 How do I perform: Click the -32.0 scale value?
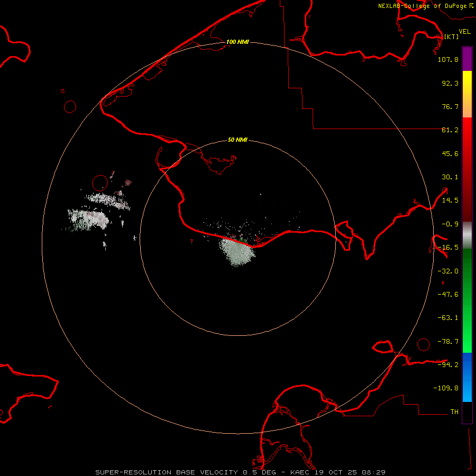coord(448,271)
